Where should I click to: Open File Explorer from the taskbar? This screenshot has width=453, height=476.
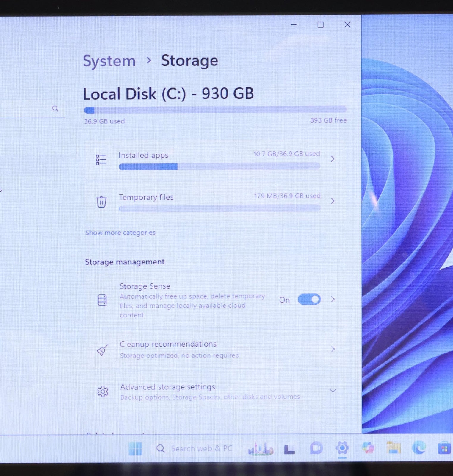click(x=394, y=448)
